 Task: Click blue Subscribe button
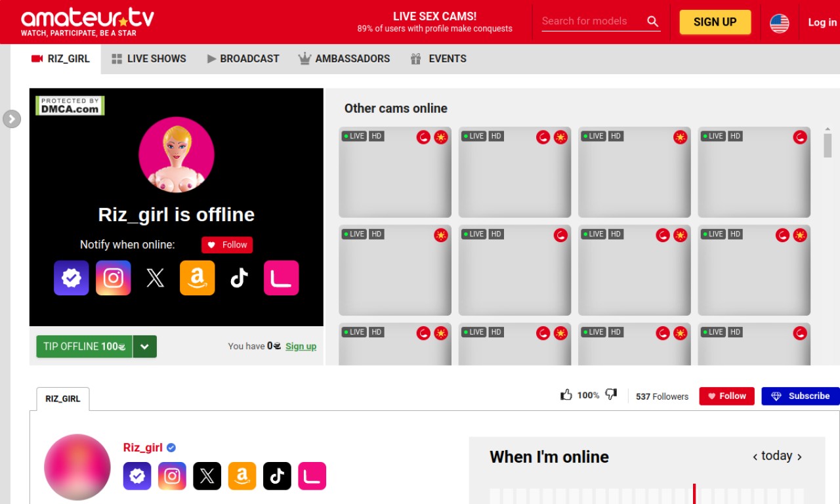coord(801,396)
